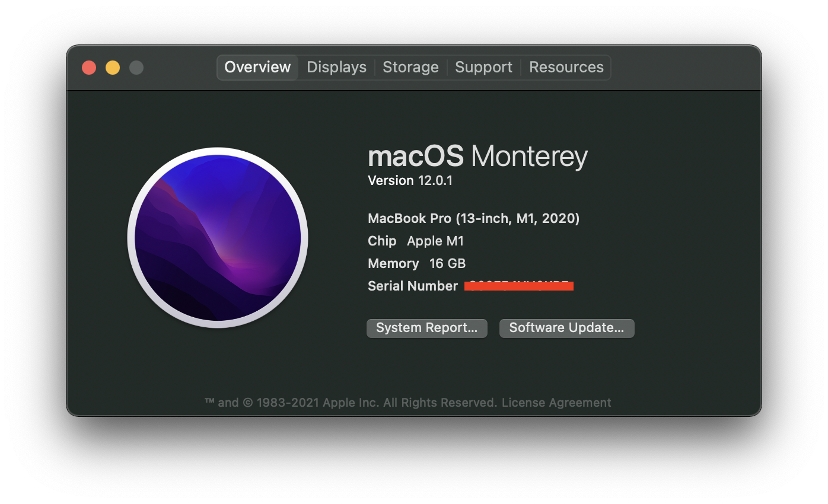
Task: Minimize the window with the yellow button
Action: coord(113,68)
